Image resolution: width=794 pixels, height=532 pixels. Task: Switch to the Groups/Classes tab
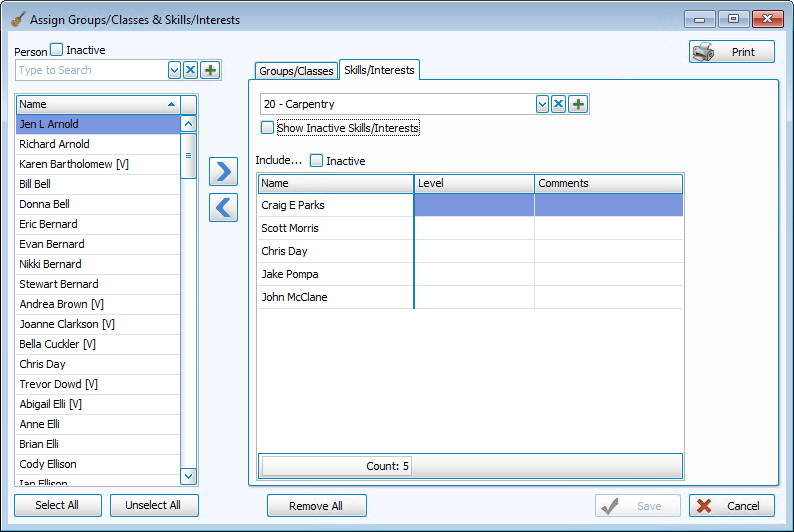296,71
